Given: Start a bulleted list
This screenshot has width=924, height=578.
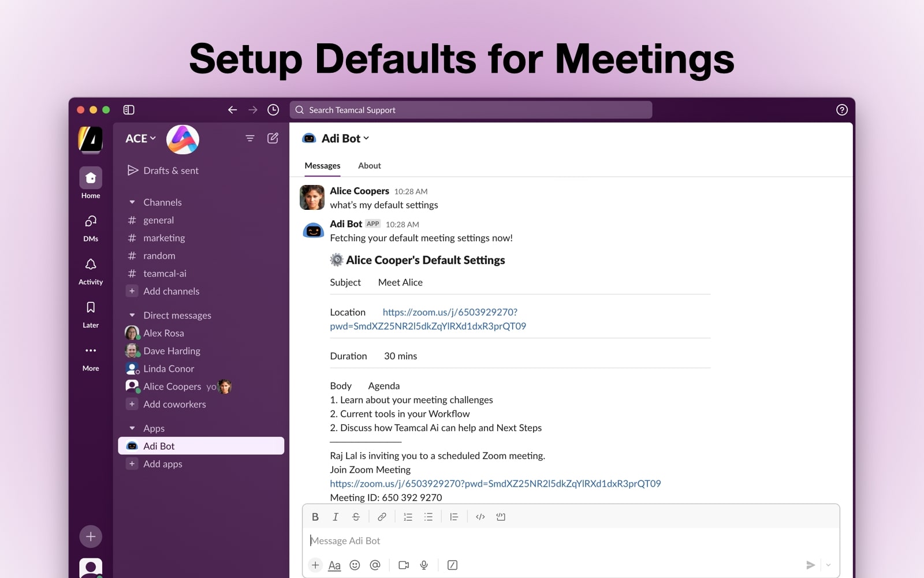Looking at the screenshot, I should coord(428,517).
